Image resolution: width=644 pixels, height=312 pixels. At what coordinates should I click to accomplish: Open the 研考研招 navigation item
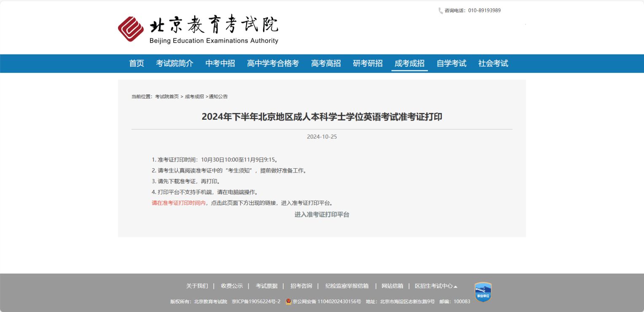(x=367, y=63)
